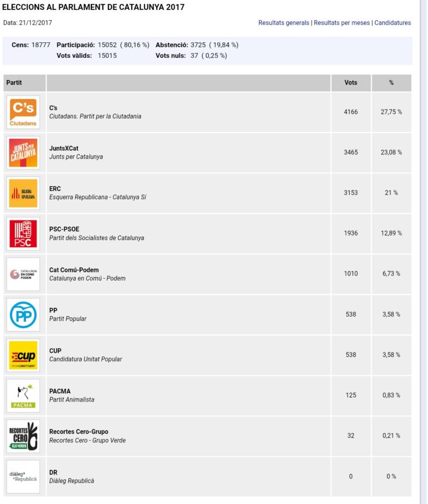Viewport: 428px width, 504px height.
Task: Click the PSC party logo
Action: click(23, 233)
